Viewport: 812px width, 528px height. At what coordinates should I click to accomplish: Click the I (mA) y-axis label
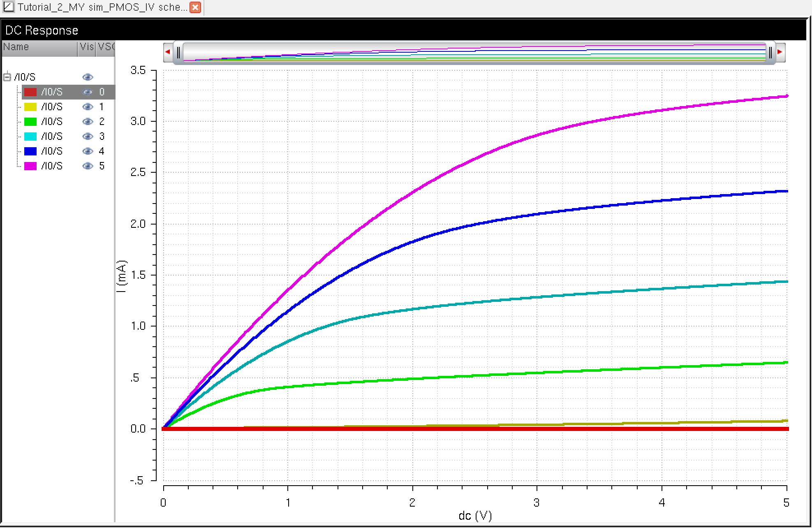pyautogui.click(x=122, y=276)
